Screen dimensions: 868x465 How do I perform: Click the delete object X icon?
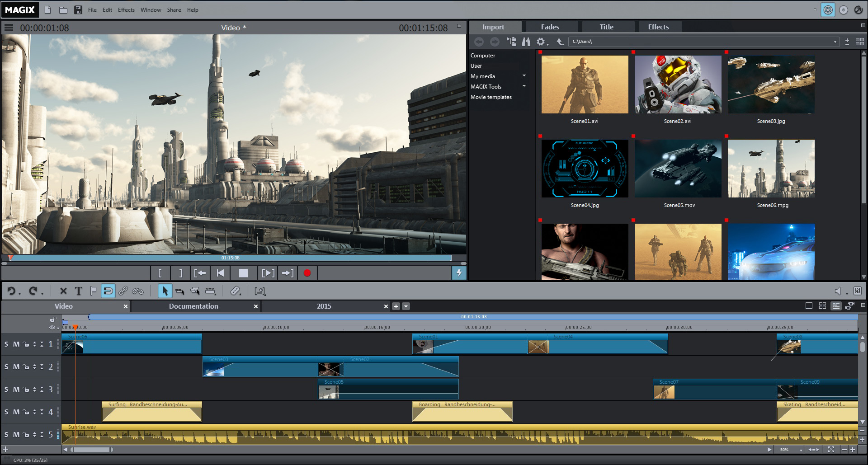coord(63,291)
